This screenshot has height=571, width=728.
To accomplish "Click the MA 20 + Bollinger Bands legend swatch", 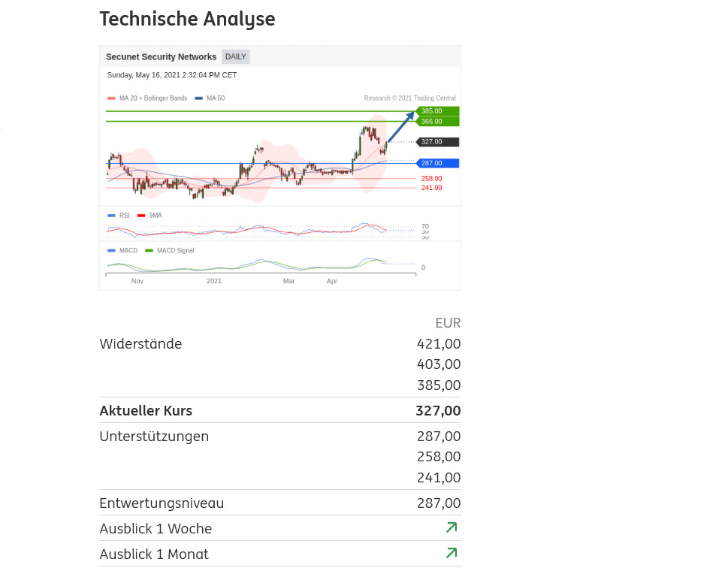I will [x=111, y=98].
